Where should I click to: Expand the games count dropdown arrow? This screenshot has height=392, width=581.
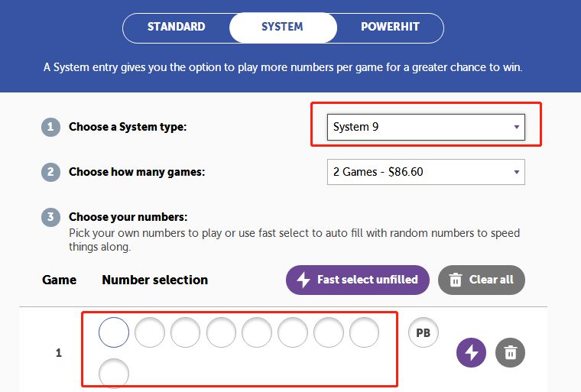pyautogui.click(x=517, y=172)
